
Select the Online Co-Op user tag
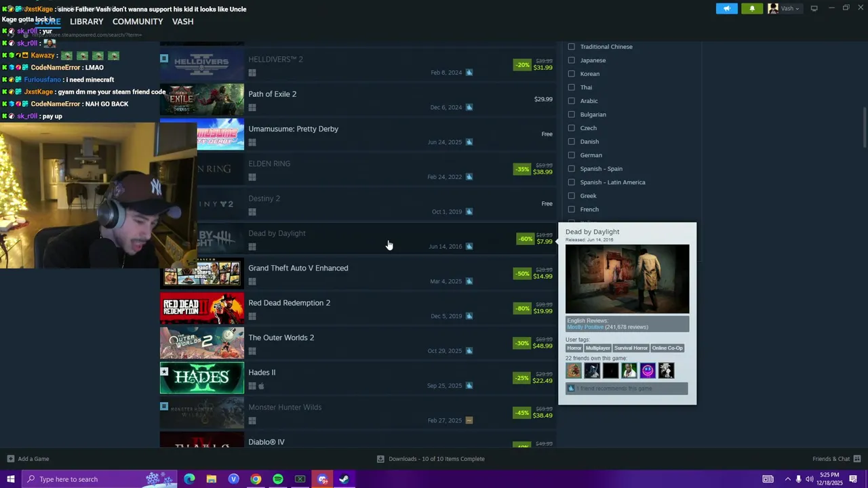(667, 348)
